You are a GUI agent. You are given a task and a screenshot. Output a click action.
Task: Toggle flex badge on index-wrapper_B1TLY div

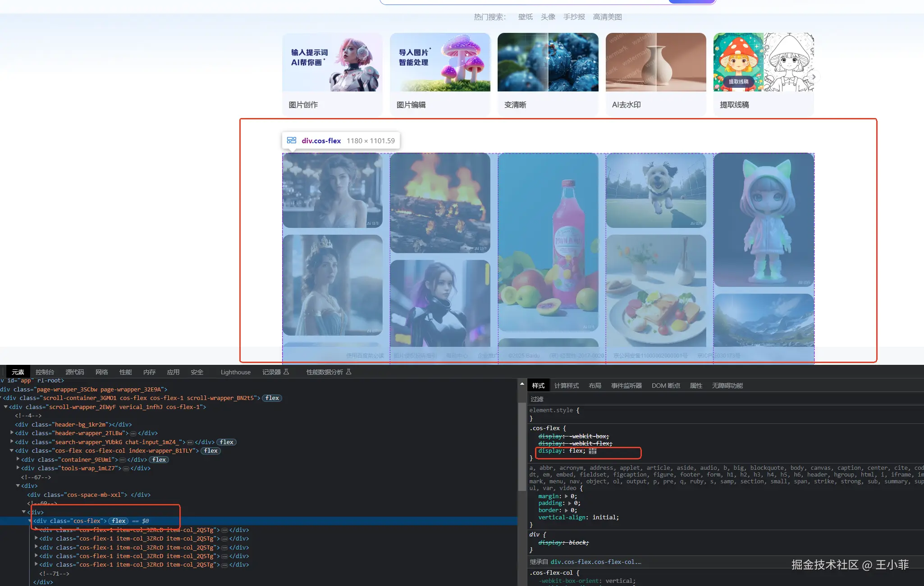click(210, 451)
